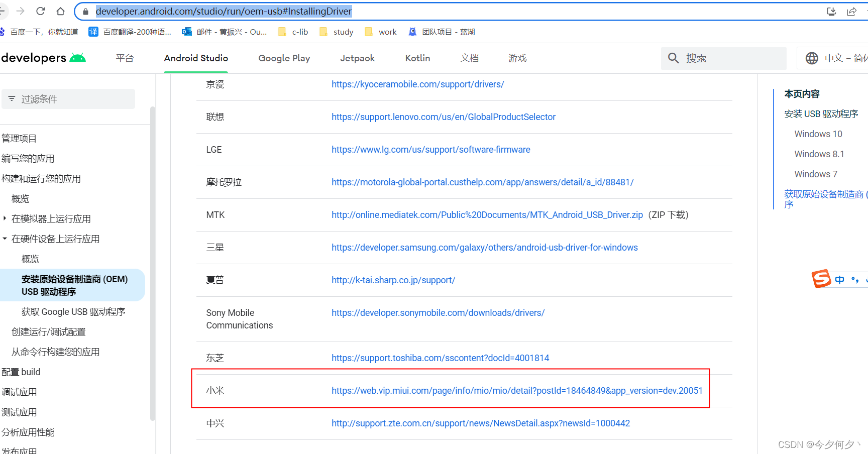
Task: Select 安装原始设备制造商 (OEM) USB 驱动程序 item
Action: 73,285
